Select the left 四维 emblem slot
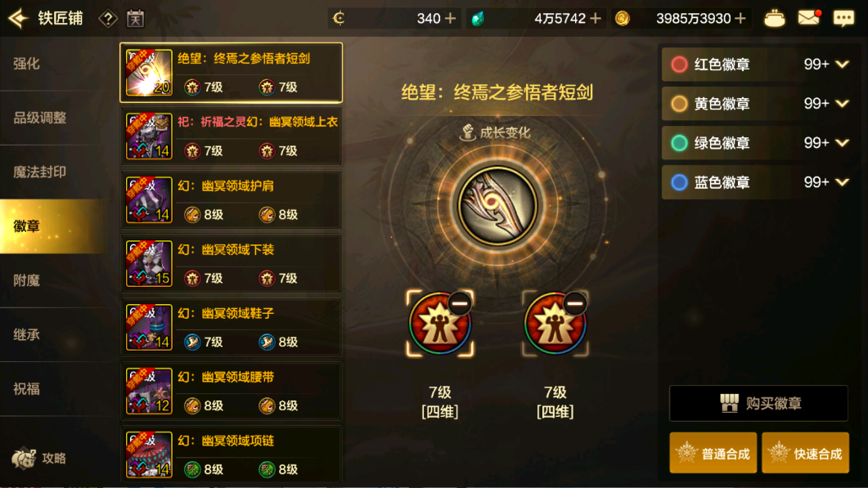The height and width of the screenshot is (488, 868). pos(439,323)
